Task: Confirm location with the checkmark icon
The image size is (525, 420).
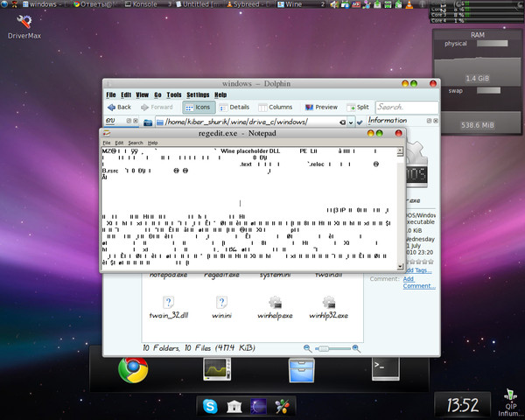Action: (360, 122)
